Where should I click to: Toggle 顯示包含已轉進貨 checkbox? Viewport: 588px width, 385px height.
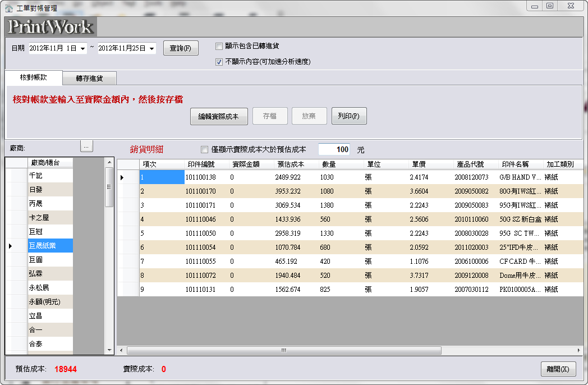tap(219, 46)
